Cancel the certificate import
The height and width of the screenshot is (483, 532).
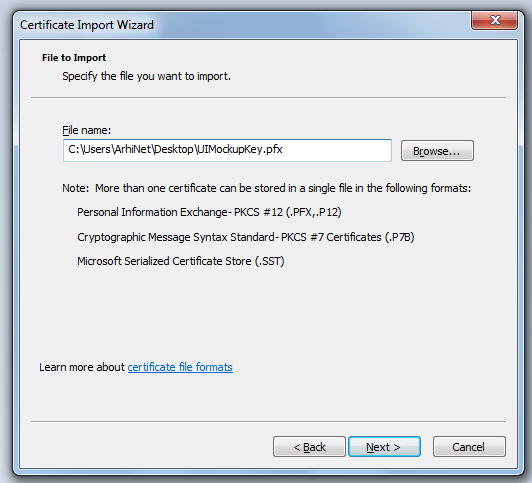469,447
